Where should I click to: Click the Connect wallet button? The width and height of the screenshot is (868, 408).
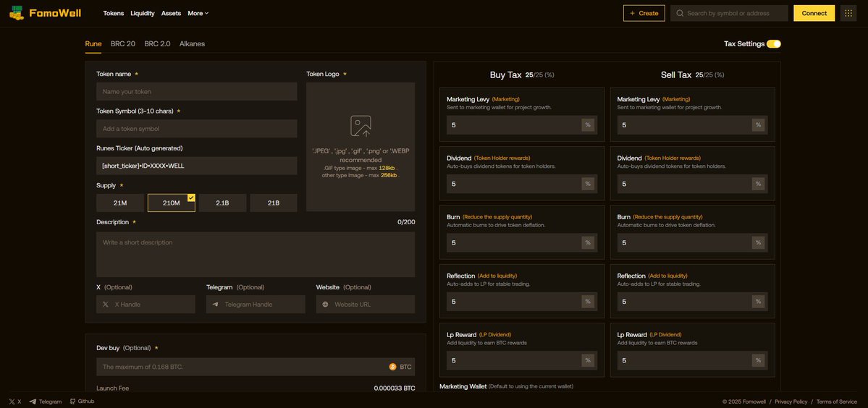click(814, 13)
